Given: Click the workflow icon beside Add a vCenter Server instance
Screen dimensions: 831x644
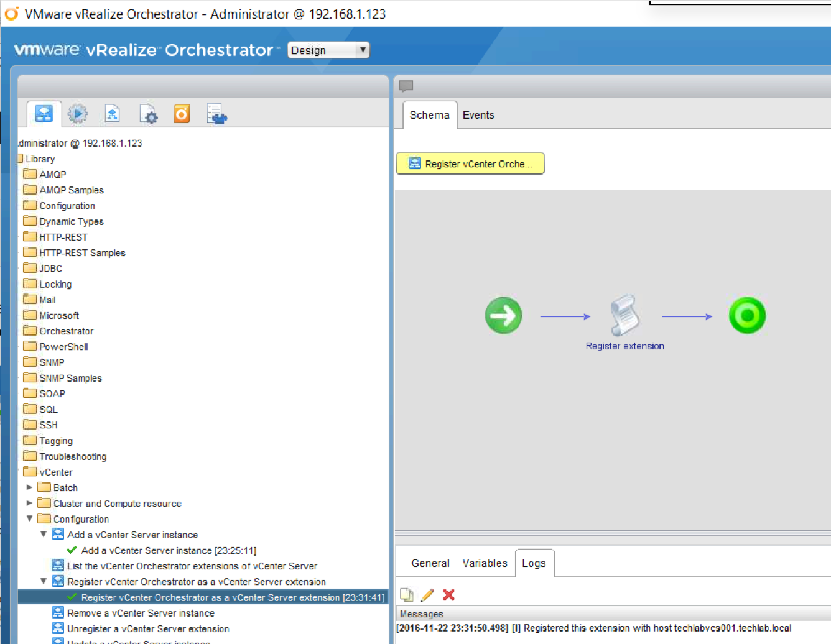Looking at the screenshot, I should [58, 535].
